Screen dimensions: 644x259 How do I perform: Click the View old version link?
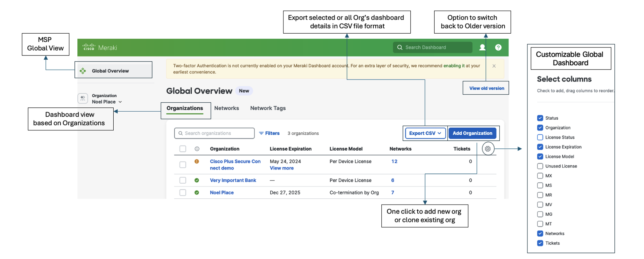pos(486,88)
